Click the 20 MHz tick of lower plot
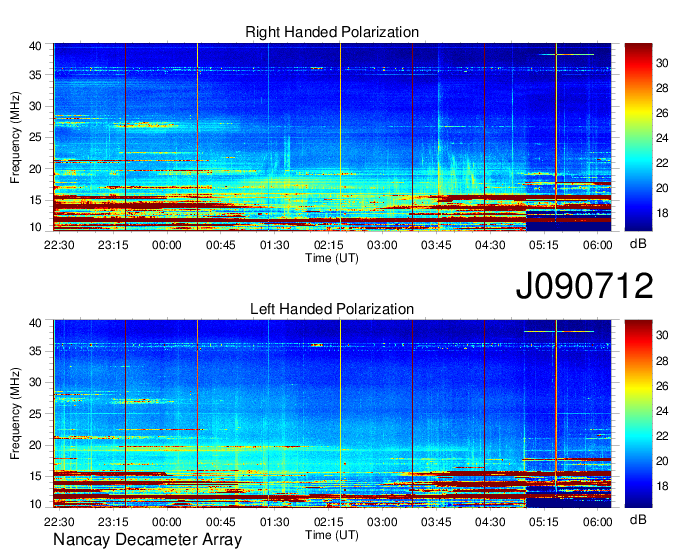The width and height of the screenshot is (680, 552). pos(35,445)
